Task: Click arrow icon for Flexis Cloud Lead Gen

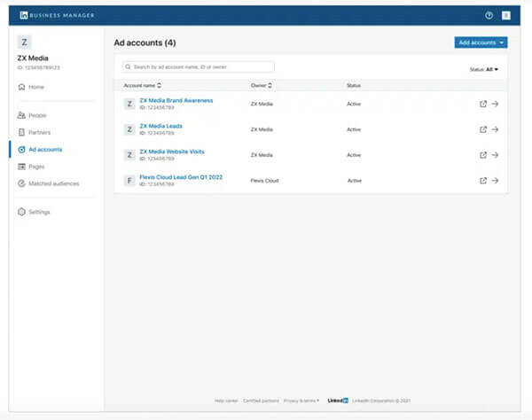Action: pyautogui.click(x=495, y=181)
